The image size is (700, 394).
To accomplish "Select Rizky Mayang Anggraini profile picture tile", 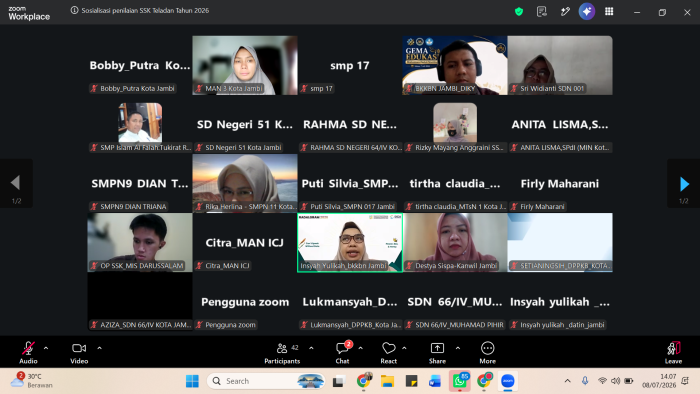I will tap(455, 124).
